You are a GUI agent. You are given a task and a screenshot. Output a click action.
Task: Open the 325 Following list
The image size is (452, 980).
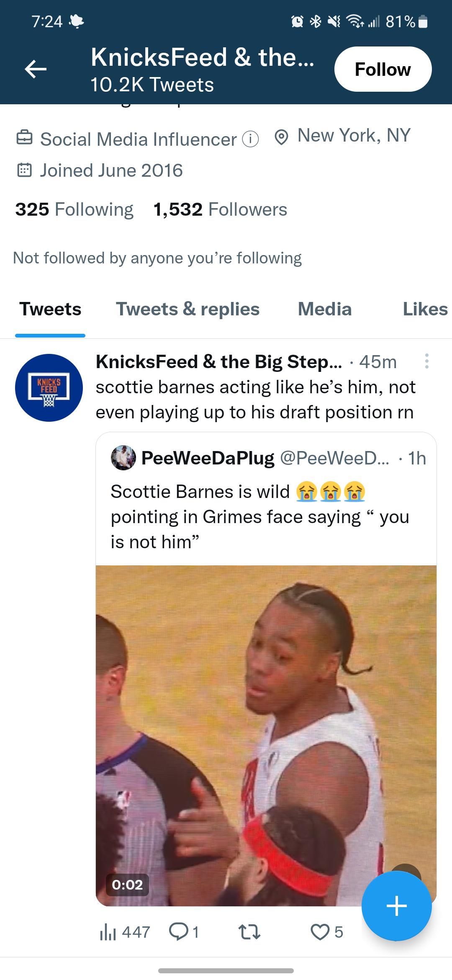[x=74, y=209]
